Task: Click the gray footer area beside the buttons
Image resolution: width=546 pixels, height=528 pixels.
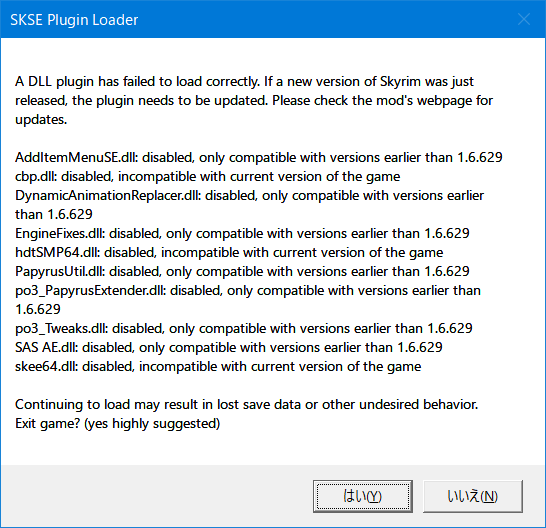Action: pos(157,496)
